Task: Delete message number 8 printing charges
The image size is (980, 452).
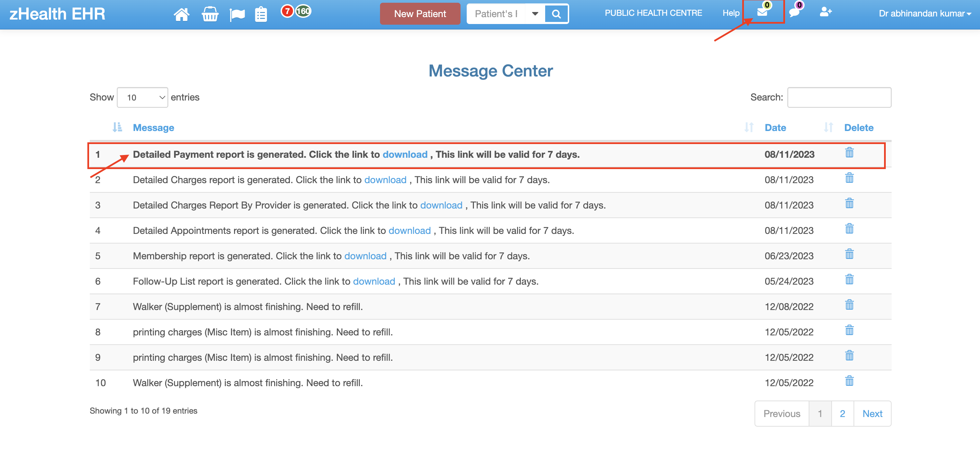Action: 849,331
